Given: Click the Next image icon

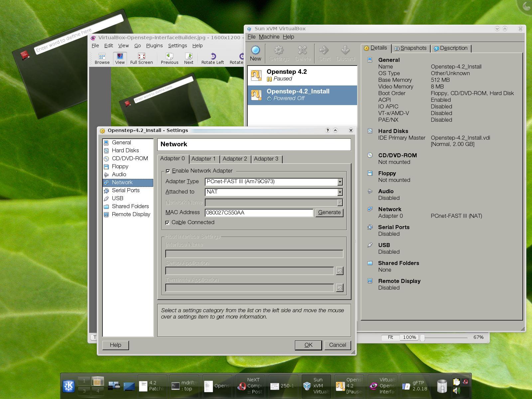Looking at the screenshot, I should (189, 58).
